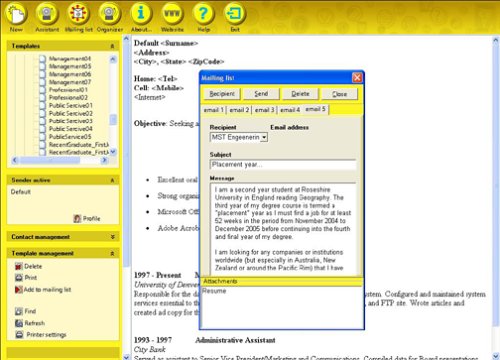Click the Send button

point(261,94)
